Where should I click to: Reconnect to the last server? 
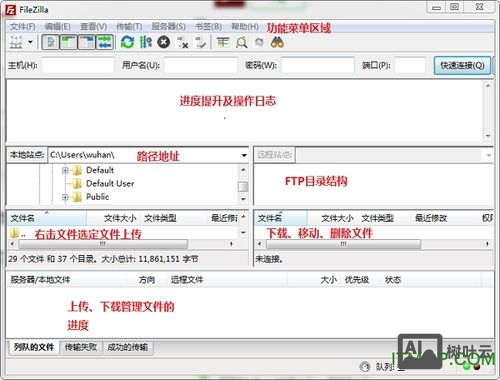point(201,42)
